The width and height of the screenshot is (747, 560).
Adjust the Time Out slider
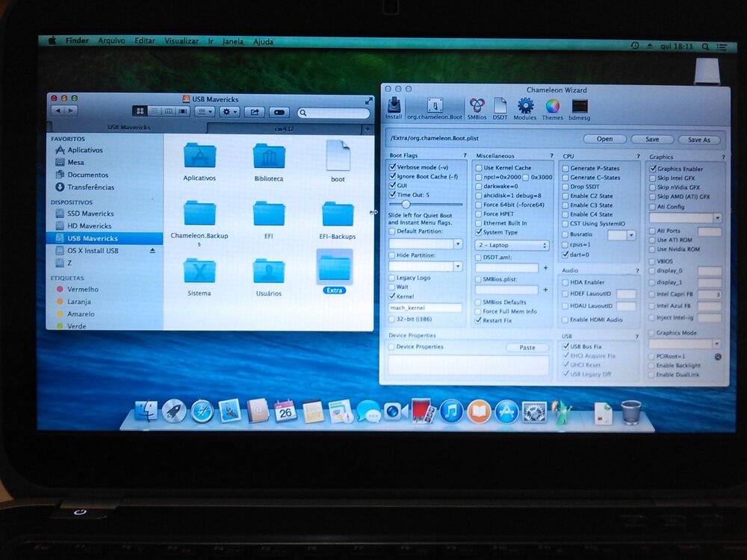(x=406, y=204)
